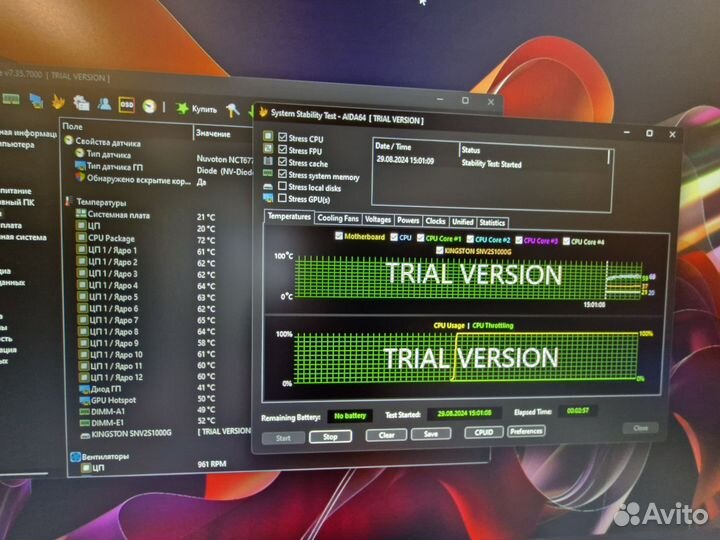Click the Save button
Screen dimensions: 720x540
point(431,433)
